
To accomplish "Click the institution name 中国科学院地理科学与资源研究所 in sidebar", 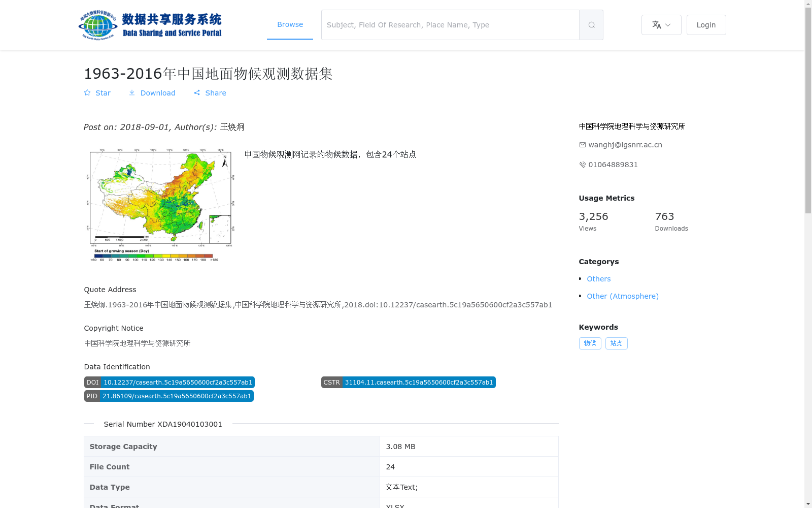I will tap(632, 126).
